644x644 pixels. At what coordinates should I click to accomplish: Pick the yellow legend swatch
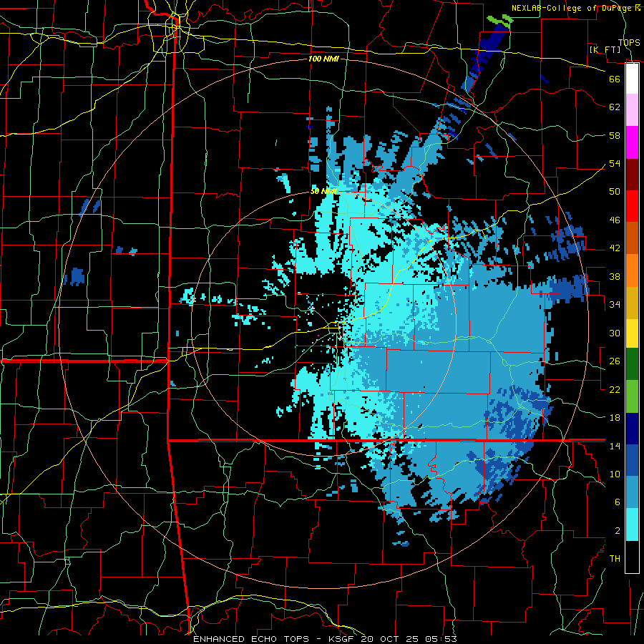pos(632,333)
